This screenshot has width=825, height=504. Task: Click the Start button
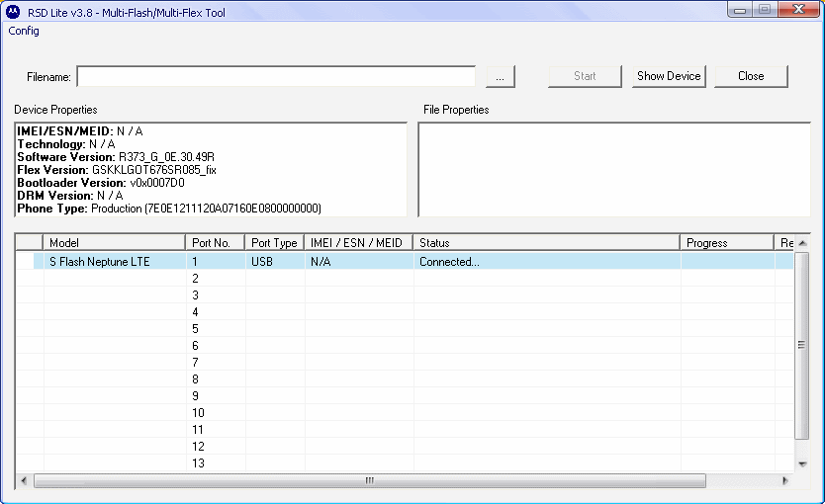click(x=585, y=76)
